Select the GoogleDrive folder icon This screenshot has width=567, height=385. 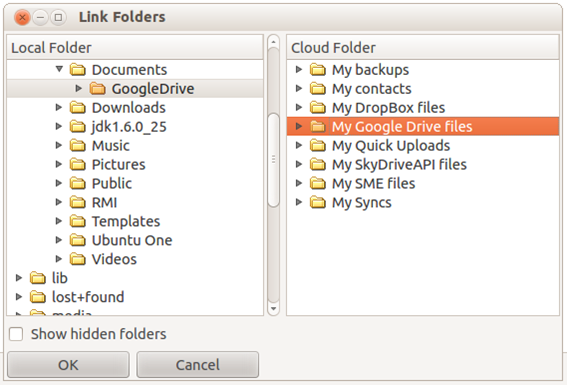pyautogui.click(x=97, y=89)
